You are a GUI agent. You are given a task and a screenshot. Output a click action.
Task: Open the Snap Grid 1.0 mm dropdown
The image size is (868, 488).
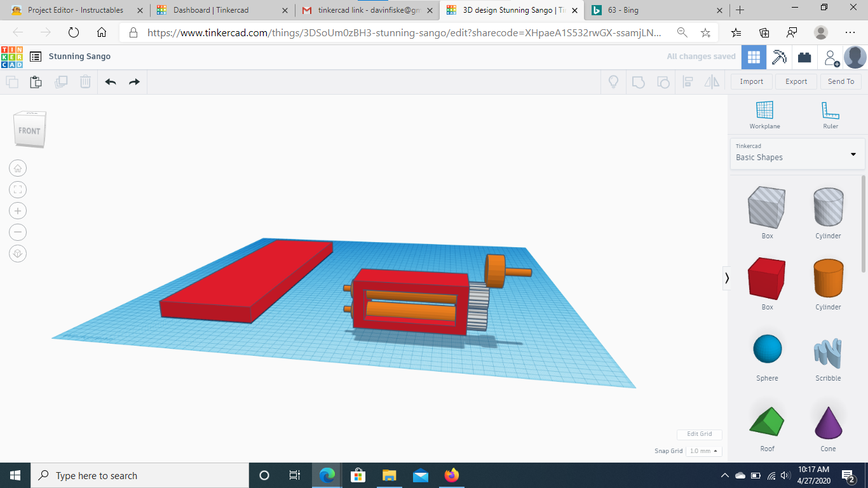point(703,451)
